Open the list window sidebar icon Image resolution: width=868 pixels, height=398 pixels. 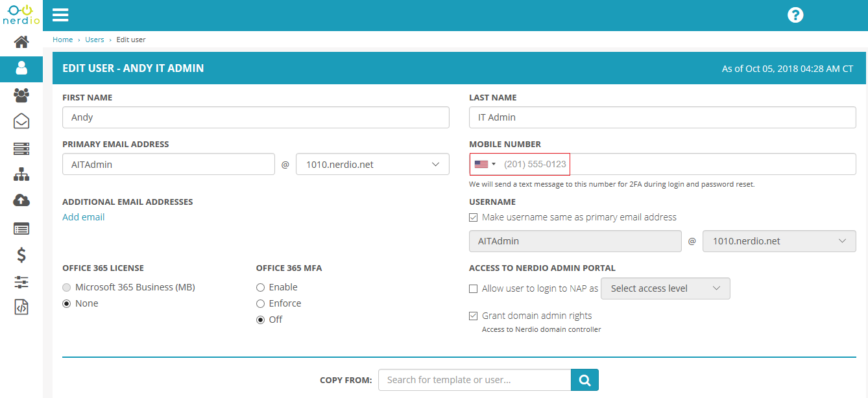(21, 228)
